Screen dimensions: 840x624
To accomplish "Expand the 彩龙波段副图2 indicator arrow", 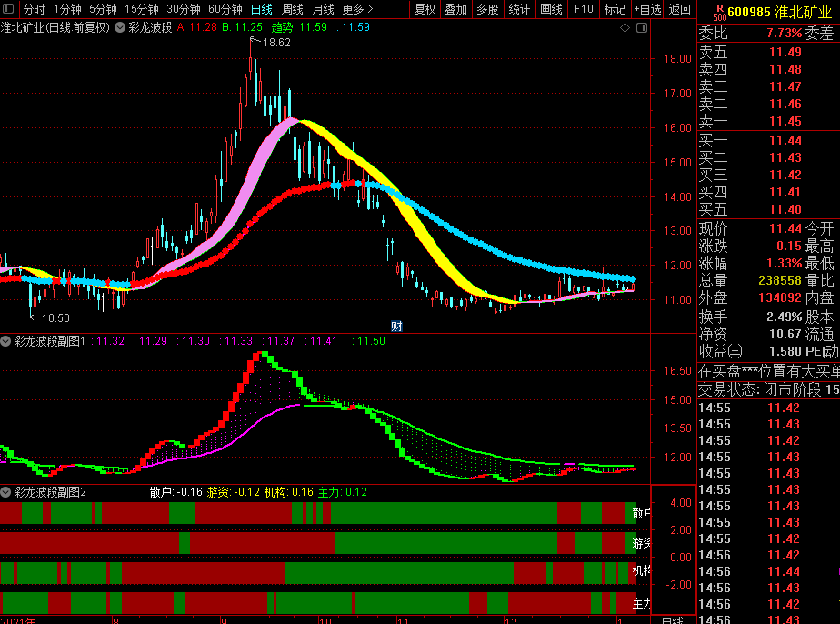I will [x=6, y=492].
